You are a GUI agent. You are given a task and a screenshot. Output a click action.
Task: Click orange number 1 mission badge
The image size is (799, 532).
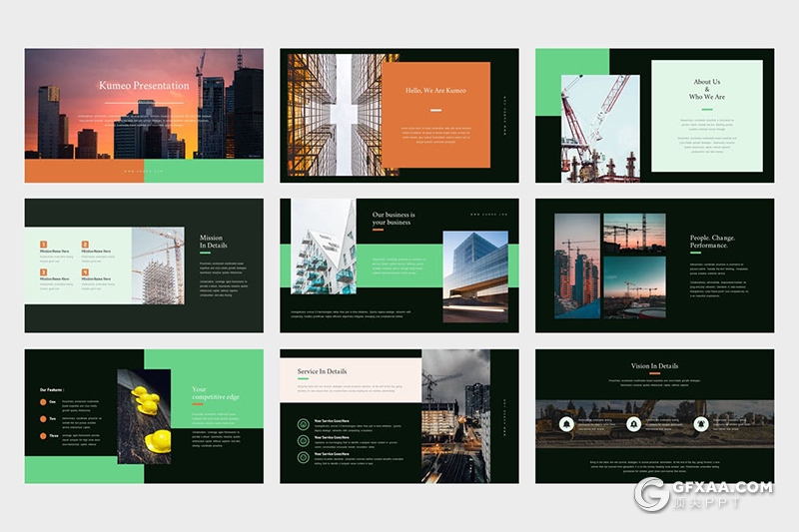point(44,244)
